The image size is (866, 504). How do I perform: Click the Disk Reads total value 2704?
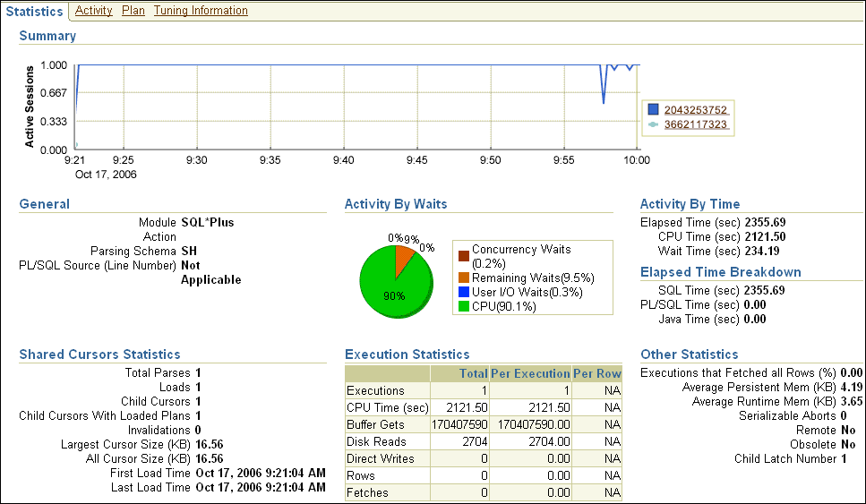(x=473, y=441)
